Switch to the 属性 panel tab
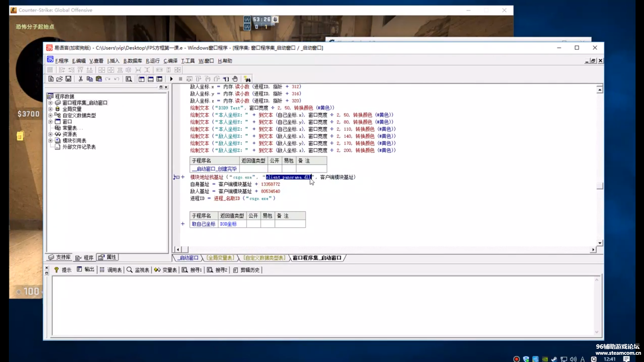This screenshot has height=362, width=644. click(107, 257)
